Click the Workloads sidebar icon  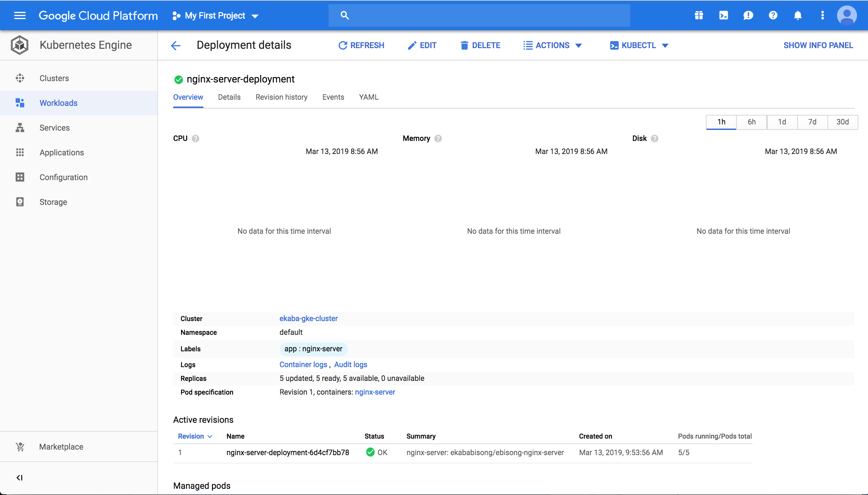click(20, 102)
